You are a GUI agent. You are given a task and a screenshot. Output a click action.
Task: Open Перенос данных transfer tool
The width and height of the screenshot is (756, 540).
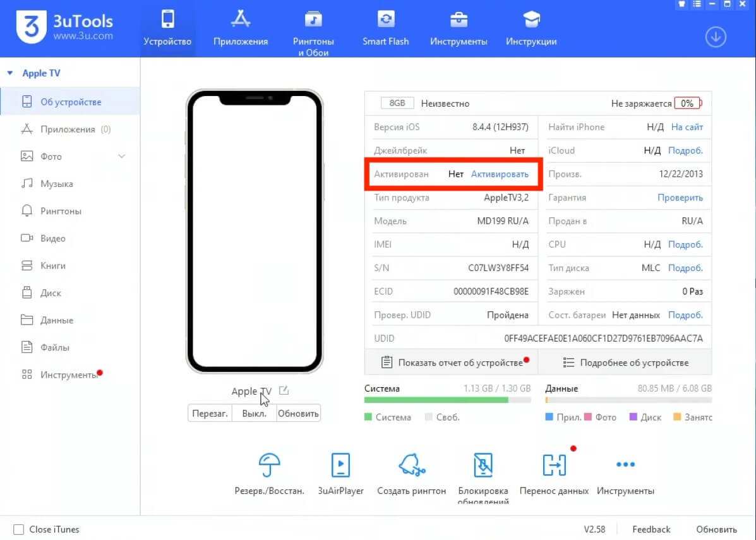click(x=554, y=465)
